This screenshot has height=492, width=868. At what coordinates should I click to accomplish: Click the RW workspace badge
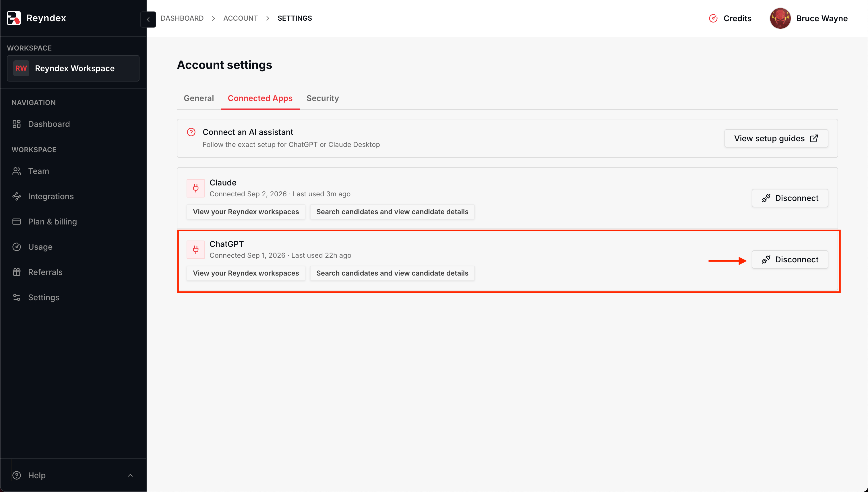coord(21,68)
